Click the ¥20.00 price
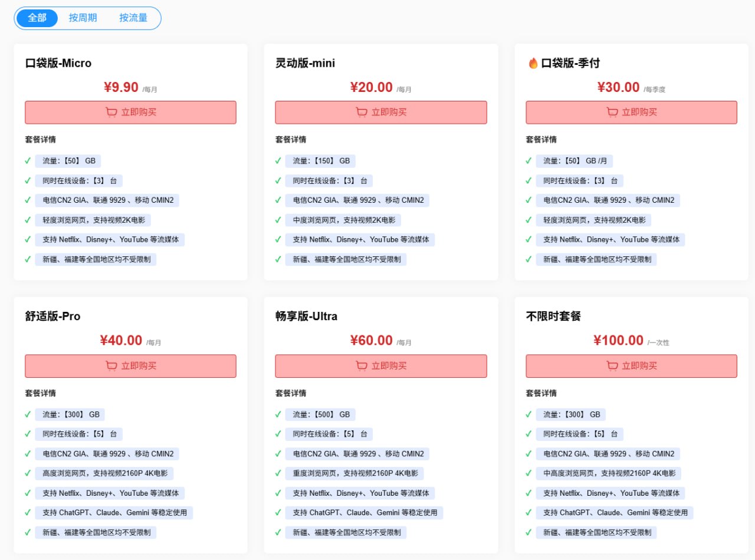The image size is (755, 560). [x=371, y=87]
